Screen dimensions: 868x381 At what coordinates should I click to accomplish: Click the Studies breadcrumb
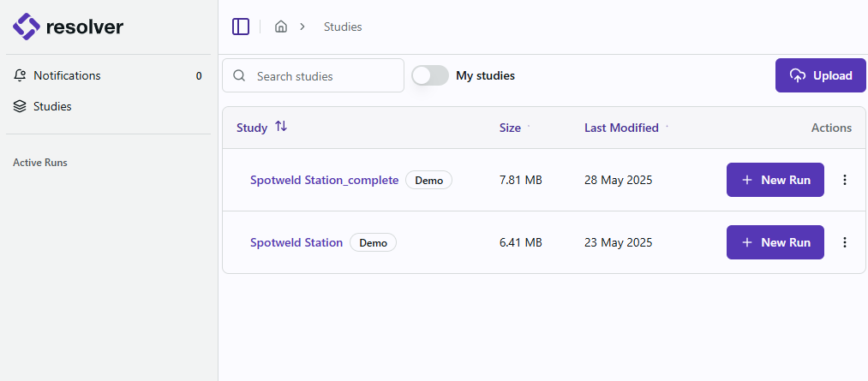click(343, 27)
